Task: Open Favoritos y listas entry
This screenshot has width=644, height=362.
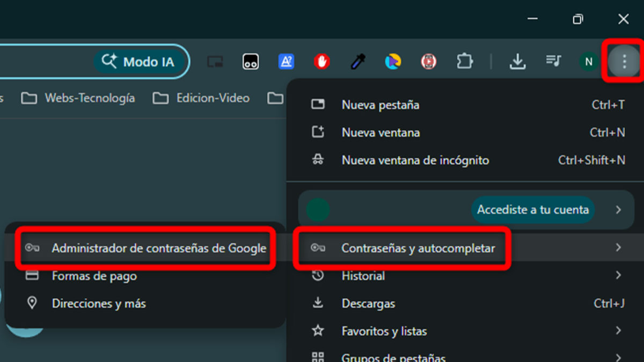Action: tap(465, 331)
